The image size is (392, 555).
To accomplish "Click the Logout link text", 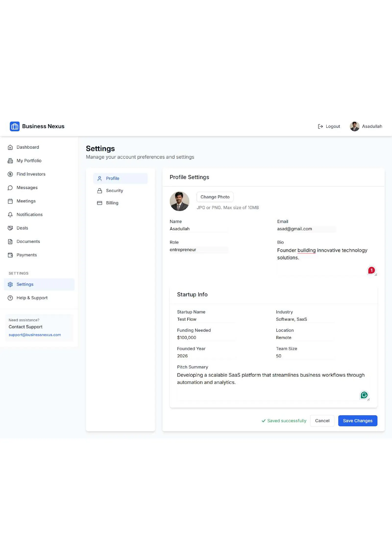I will (x=333, y=126).
